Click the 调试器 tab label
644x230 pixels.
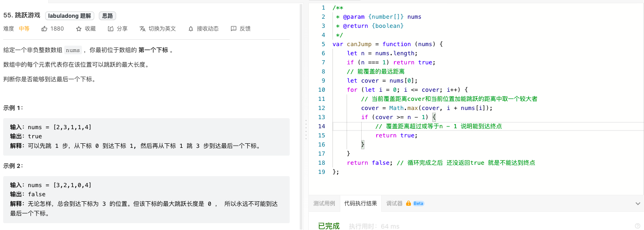[x=394, y=204]
